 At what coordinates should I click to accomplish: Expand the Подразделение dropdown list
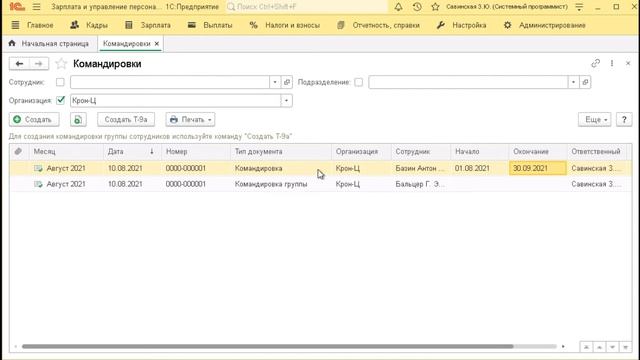coord(573,82)
